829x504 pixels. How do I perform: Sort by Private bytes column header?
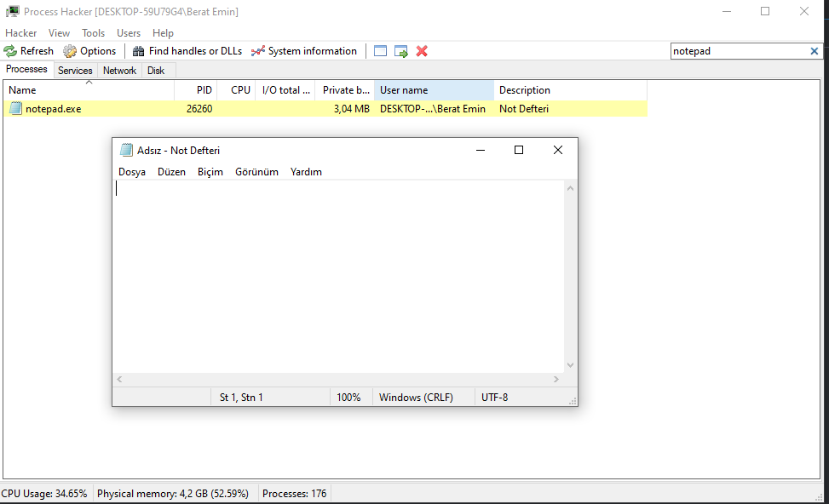coord(345,90)
